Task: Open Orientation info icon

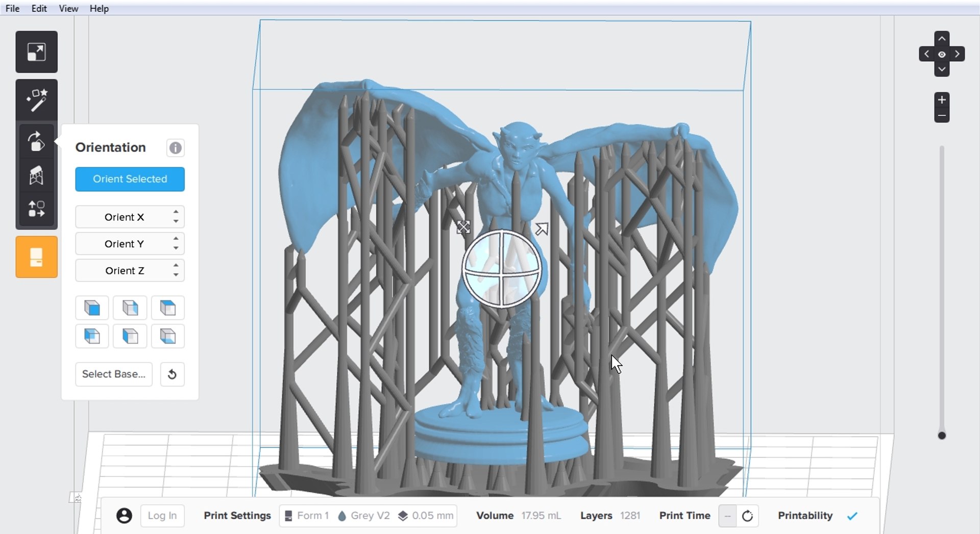Action: click(175, 148)
